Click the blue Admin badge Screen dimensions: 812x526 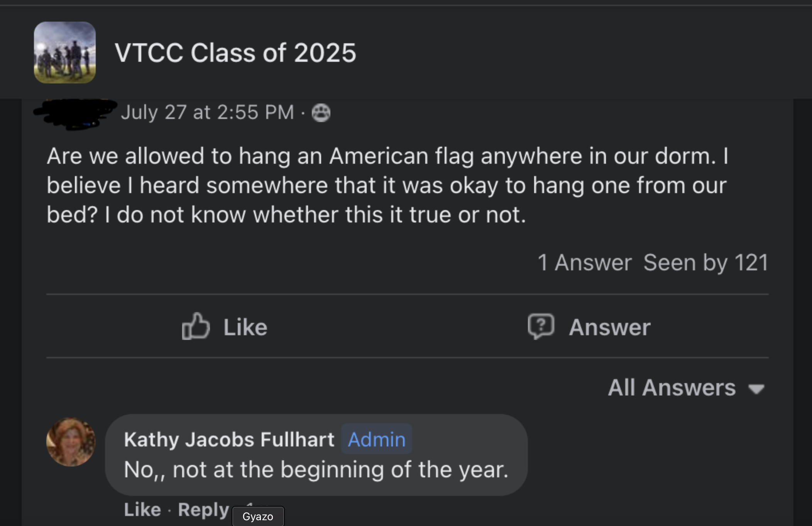click(376, 439)
